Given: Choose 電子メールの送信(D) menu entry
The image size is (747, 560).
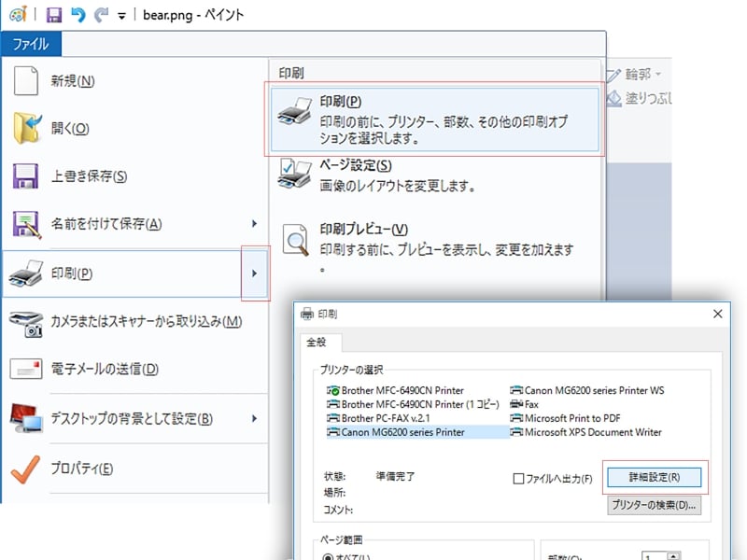Looking at the screenshot, I should [105, 369].
